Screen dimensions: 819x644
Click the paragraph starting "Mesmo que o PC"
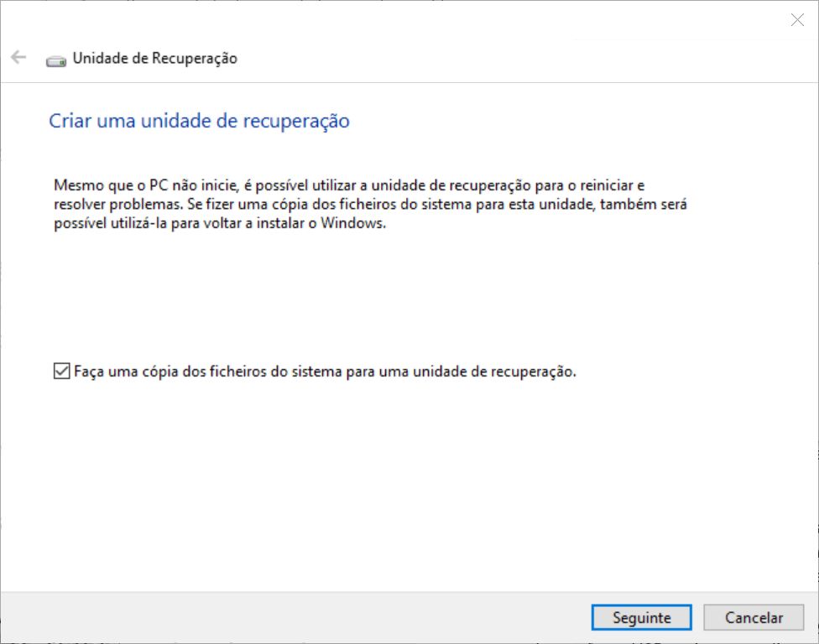click(x=370, y=204)
